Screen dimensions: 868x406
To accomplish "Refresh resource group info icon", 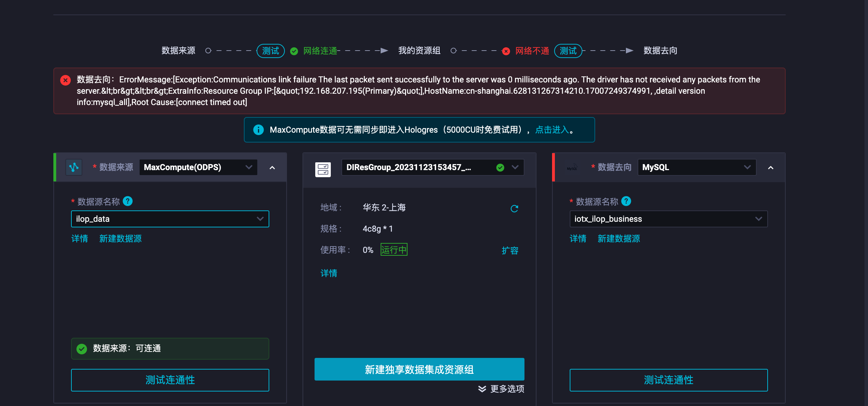I will tap(514, 209).
